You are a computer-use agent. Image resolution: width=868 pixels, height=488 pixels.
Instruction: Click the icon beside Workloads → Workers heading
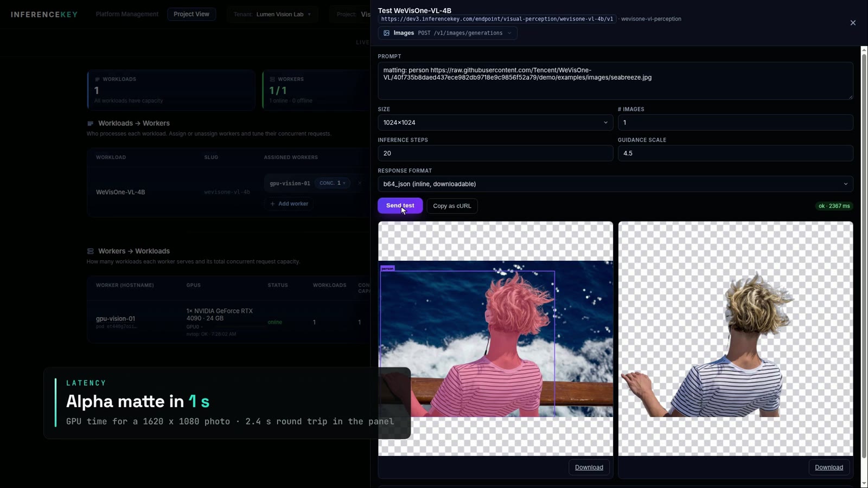pyautogui.click(x=91, y=124)
